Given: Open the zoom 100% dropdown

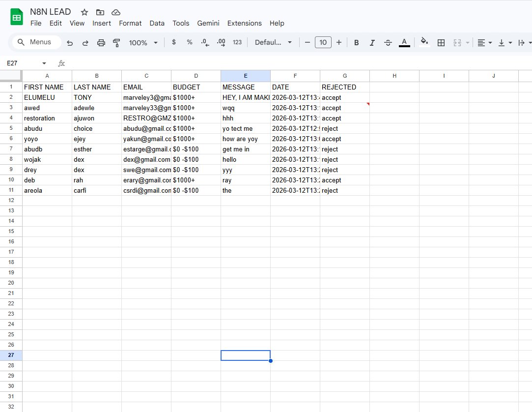Looking at the screenshot, I should click(x=143, y=42).
